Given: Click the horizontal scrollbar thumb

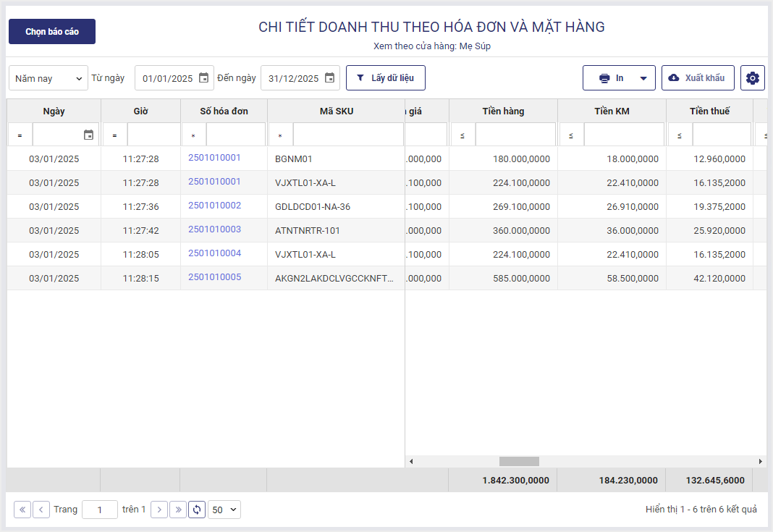Looking at the screenshot, I should [519, 461].
